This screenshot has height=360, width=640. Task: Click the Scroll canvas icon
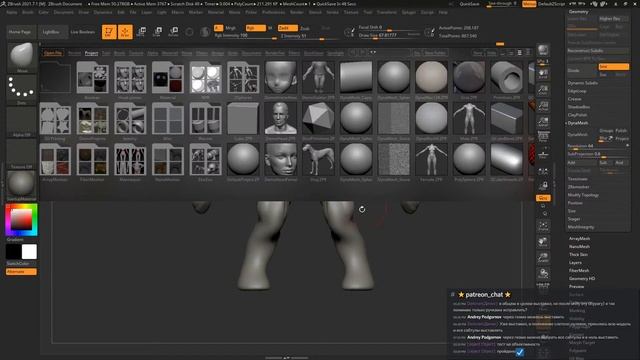[x=543, y=73]
